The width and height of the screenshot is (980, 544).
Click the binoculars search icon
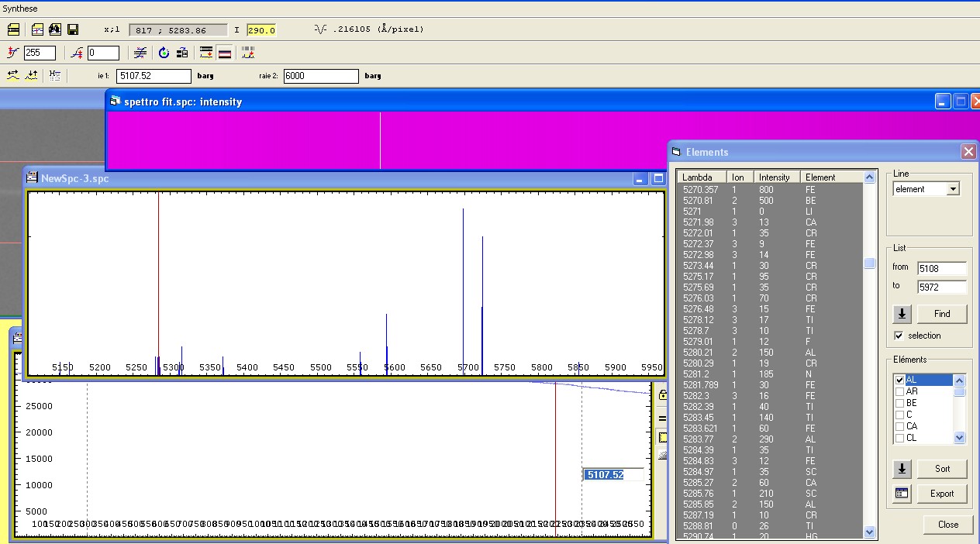point(55,29)
